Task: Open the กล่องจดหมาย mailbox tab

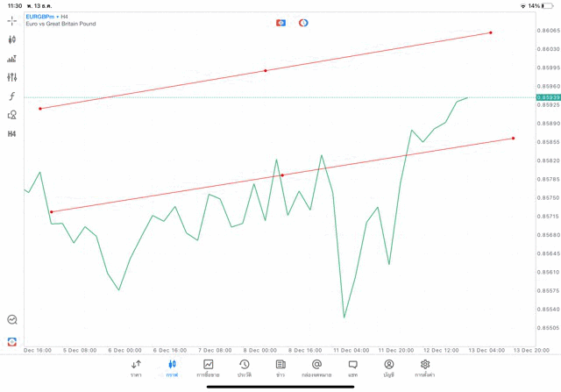Action: (x=316, y=367)
